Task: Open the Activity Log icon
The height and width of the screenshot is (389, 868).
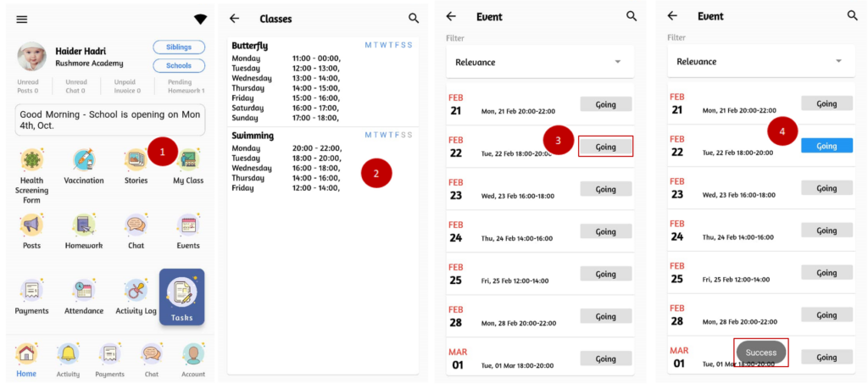Action: coord(136,291)
